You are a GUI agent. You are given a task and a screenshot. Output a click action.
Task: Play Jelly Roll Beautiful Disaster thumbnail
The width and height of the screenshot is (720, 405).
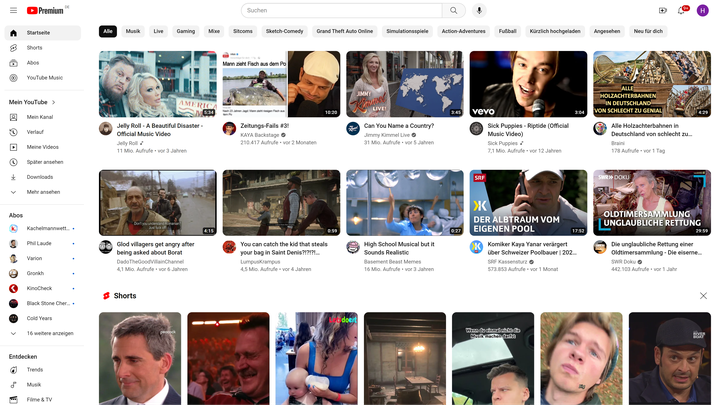click(158, 84)
